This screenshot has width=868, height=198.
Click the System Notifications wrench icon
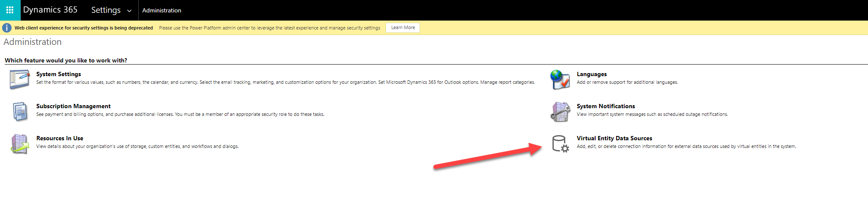[560, 112]
